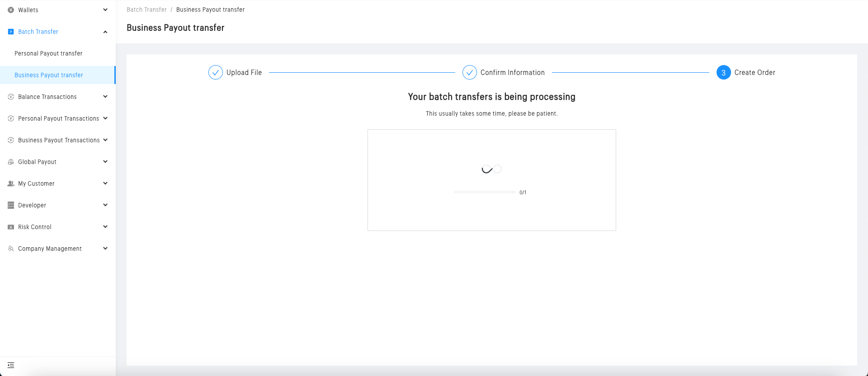Click the Batch Transfer sidebar icon
The height and width of the screenshot is (376, 868).
11,32
